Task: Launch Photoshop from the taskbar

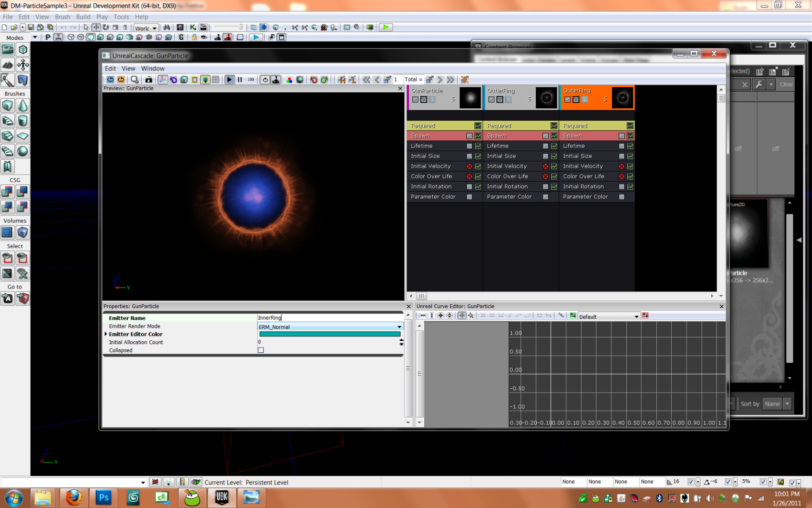Action: pyautogui.click(x=103, y=498)
